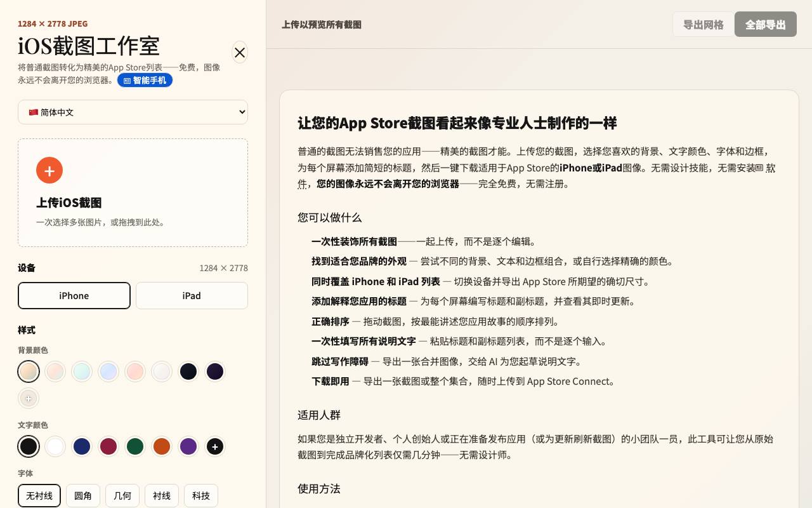Choose the dark purple background swatch
Image resolution: width=812 pixels, height=508 pixels.
pyautogui.click(x=215, y=371)
